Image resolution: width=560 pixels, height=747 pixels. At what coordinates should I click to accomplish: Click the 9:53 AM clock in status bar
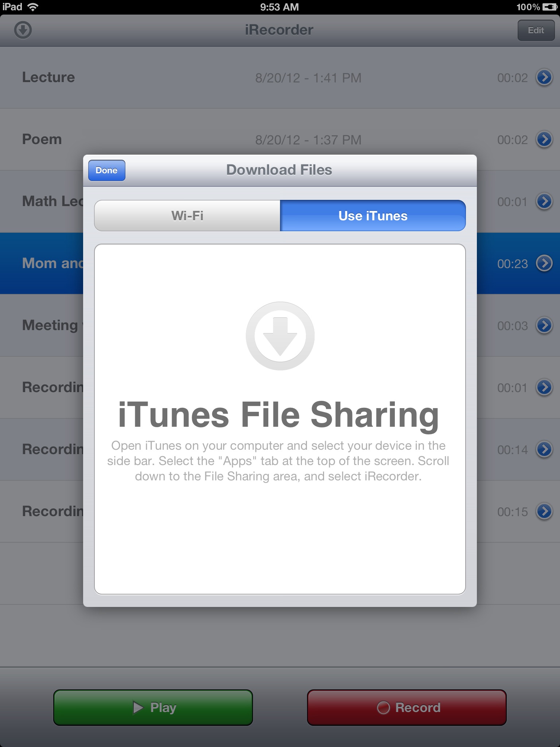click(280, 7)
